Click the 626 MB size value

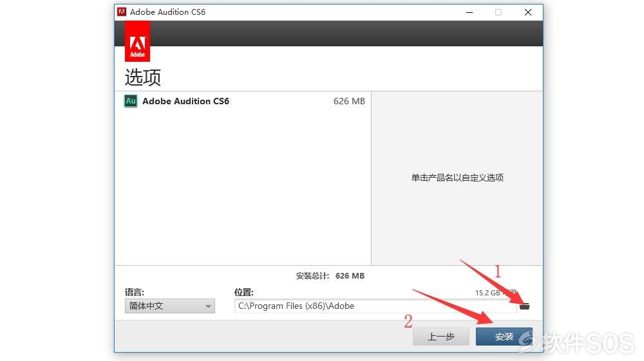click(x=349, y=101)
